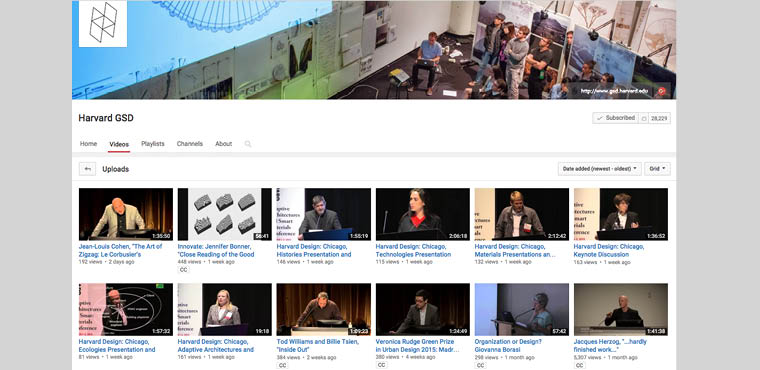Click the 192 views text

(x=90, y=262)
